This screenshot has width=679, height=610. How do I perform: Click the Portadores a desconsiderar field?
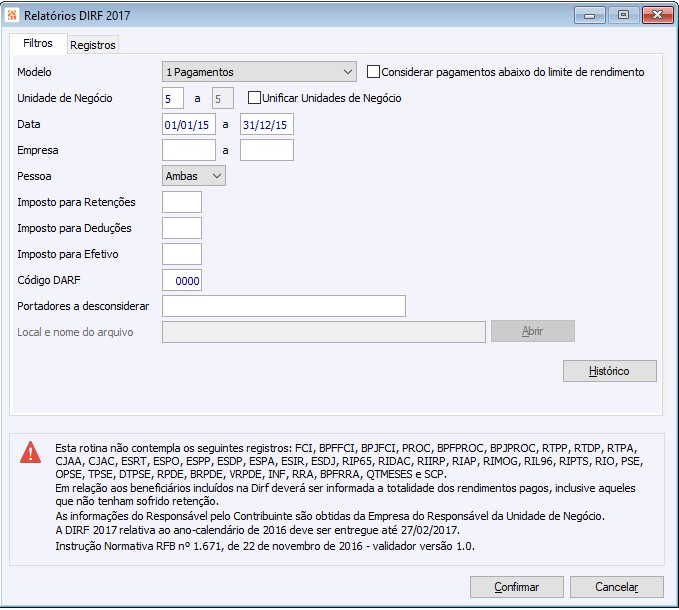pyautogui.click(x=284, y=306)
